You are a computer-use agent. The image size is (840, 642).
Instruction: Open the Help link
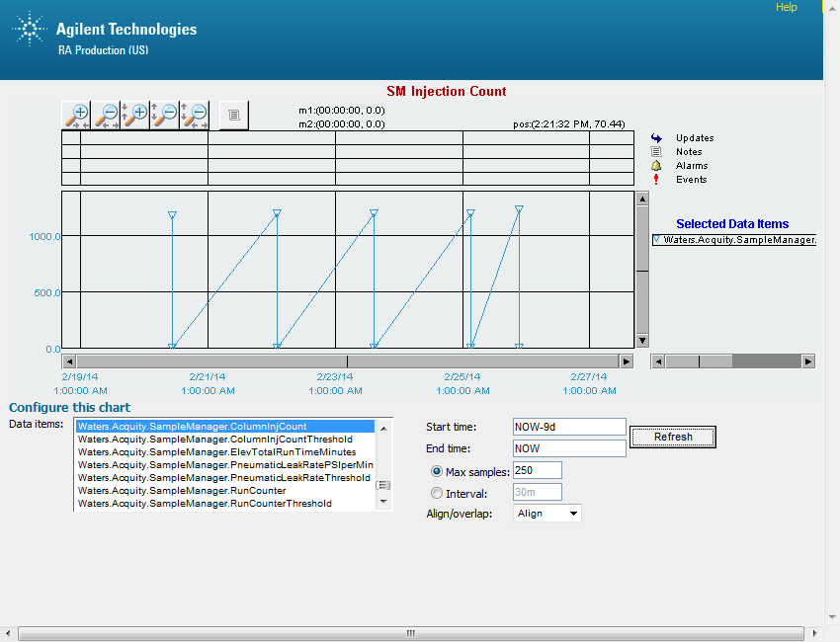click(x=786, y=8)
